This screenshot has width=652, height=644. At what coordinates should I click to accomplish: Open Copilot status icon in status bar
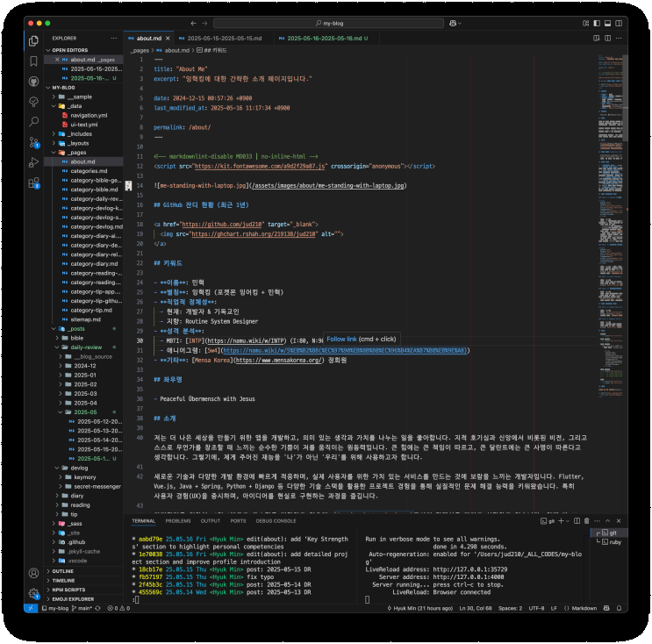click(606, 608)
